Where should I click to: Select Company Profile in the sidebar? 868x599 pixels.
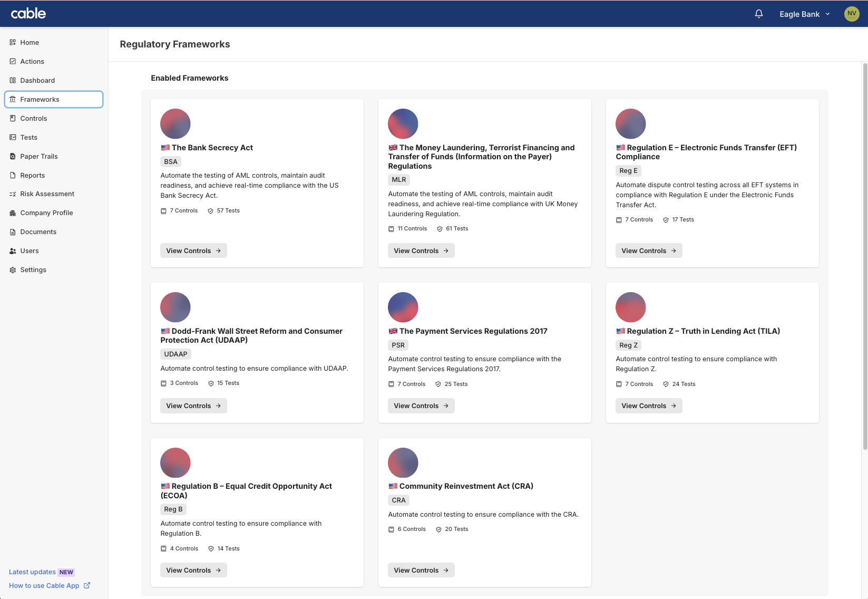point(46,213)
